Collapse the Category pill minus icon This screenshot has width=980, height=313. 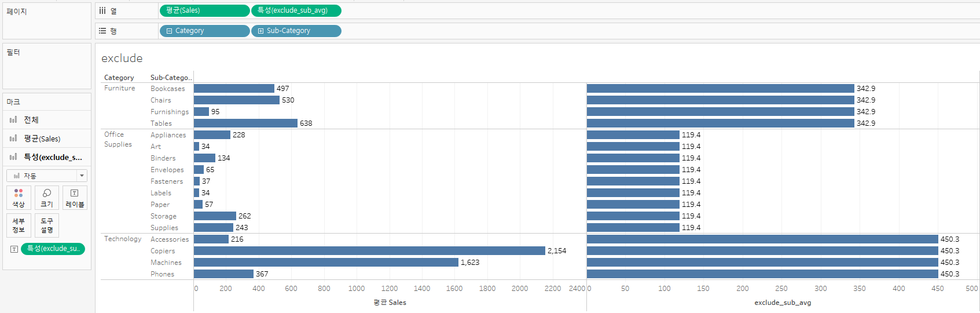(x=169, y=31)
